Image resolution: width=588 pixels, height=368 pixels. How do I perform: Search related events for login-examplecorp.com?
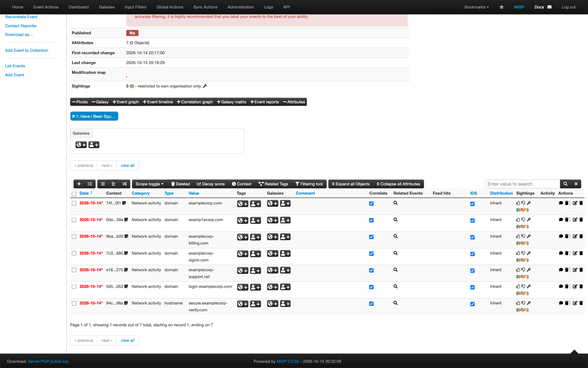(396, 286)
